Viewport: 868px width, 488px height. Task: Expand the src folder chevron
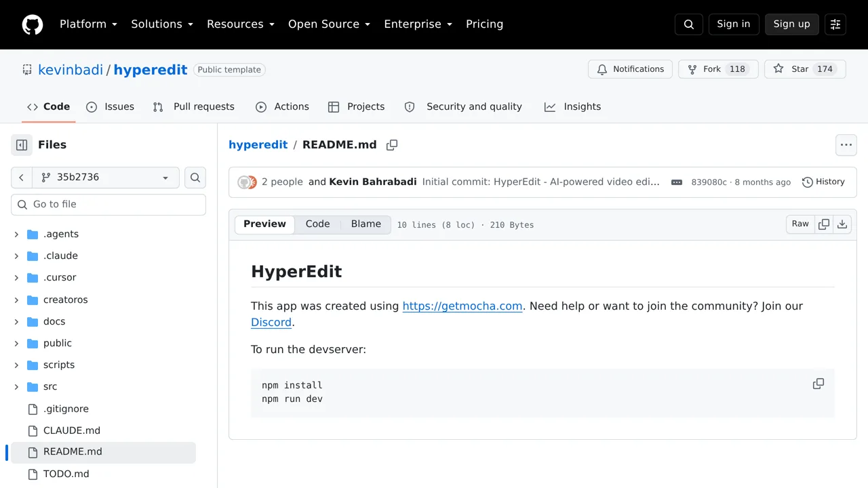point(16,387)
